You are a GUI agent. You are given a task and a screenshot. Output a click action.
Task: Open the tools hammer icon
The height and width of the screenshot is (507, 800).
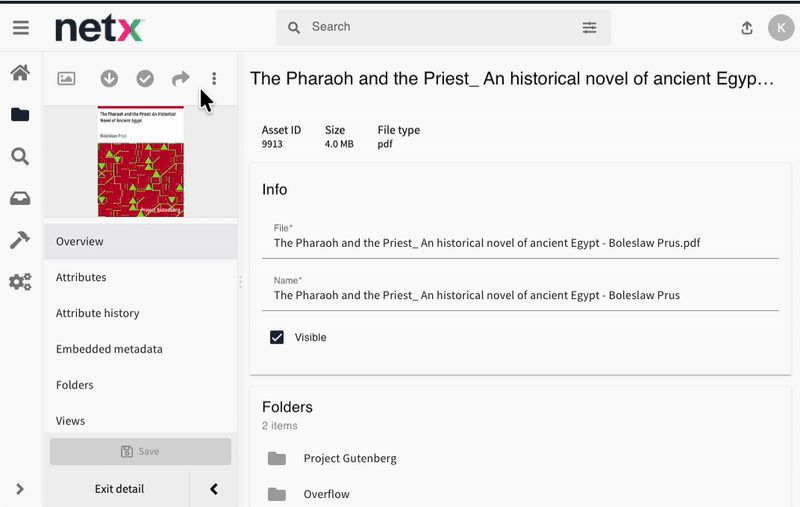(20, 240)
